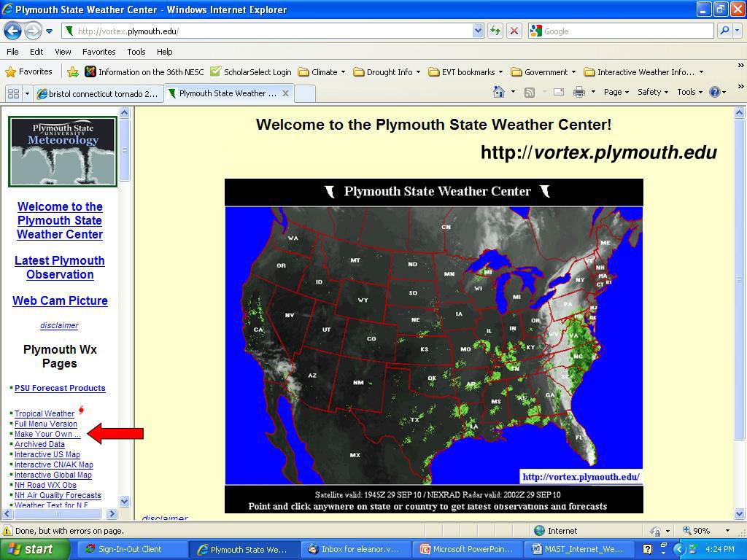The image size is (747, 560).
Task: Expand address bar history dropdown
Action: pos(478,31)
